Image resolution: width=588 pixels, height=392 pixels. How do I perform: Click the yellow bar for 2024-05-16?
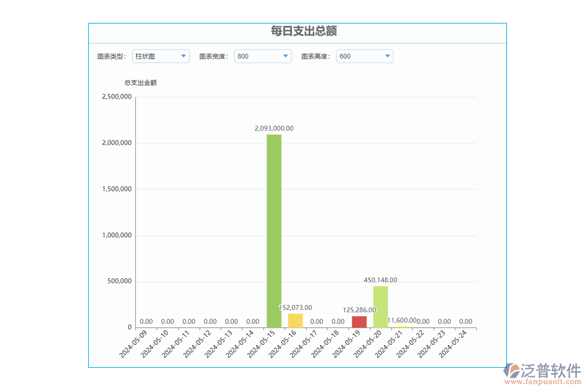point(294,320)
